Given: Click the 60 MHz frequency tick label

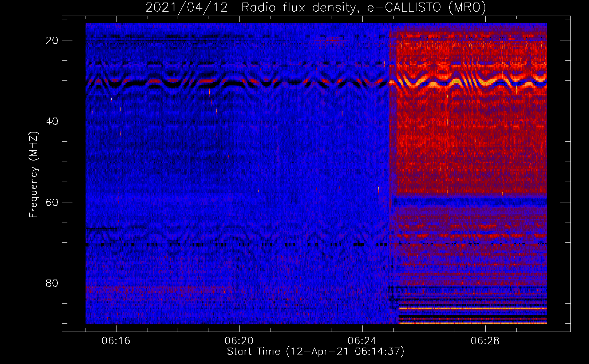Looking at the screenshot, I should pos(52,202).
